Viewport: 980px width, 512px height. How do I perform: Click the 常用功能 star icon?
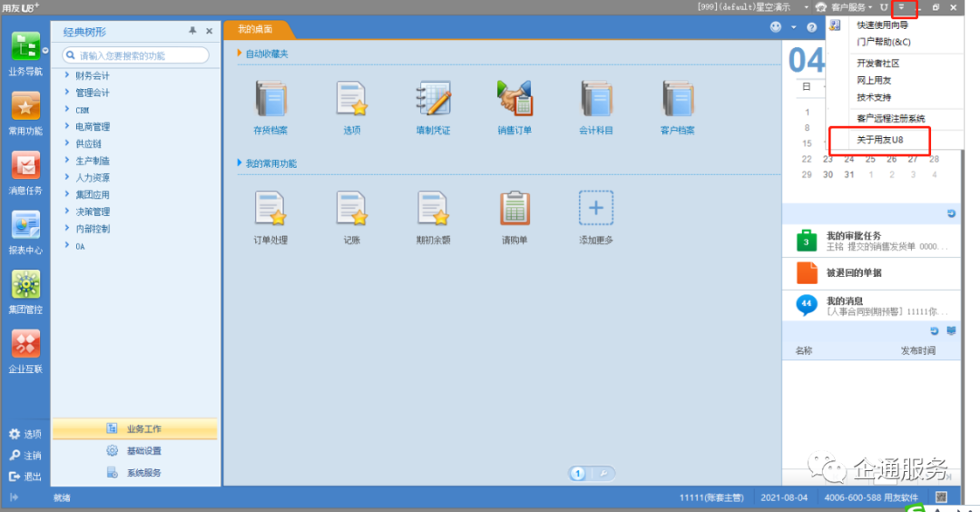pyautogui.click(x=24, y=107)
